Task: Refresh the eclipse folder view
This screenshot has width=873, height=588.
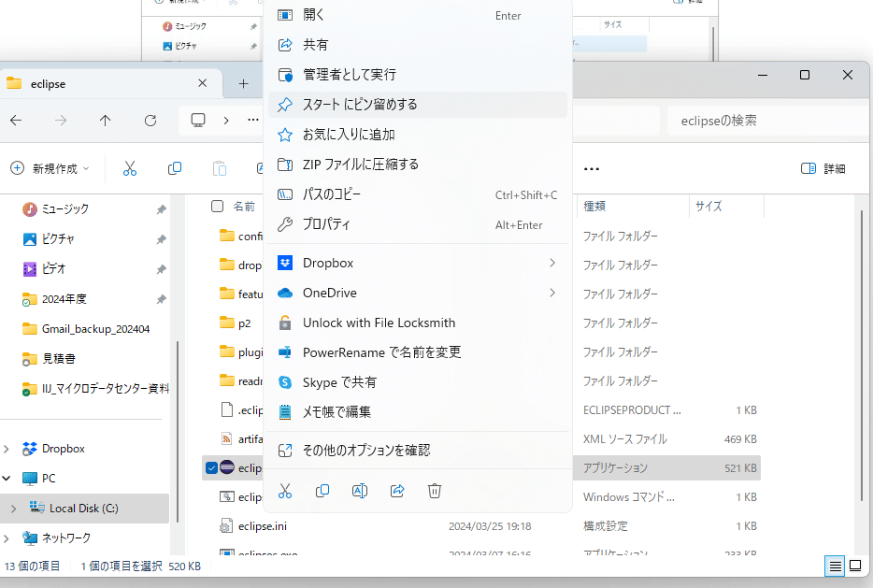Action: (150, 121)
